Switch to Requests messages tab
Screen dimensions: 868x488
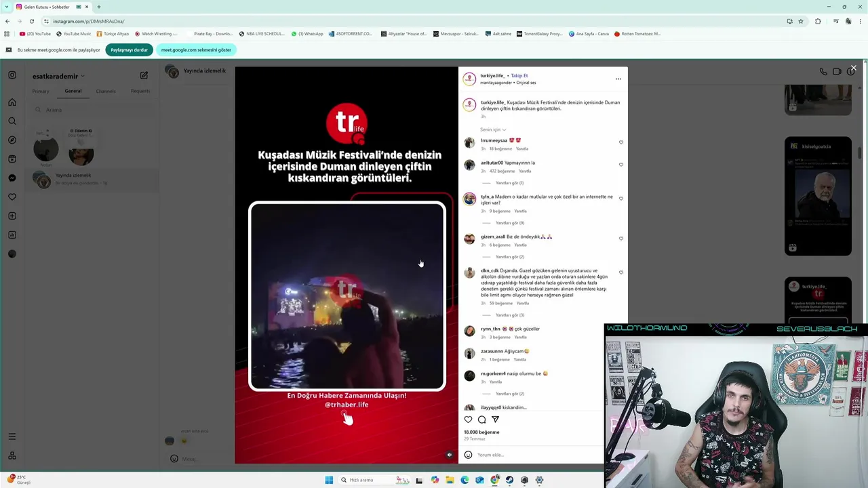[140, 91]
